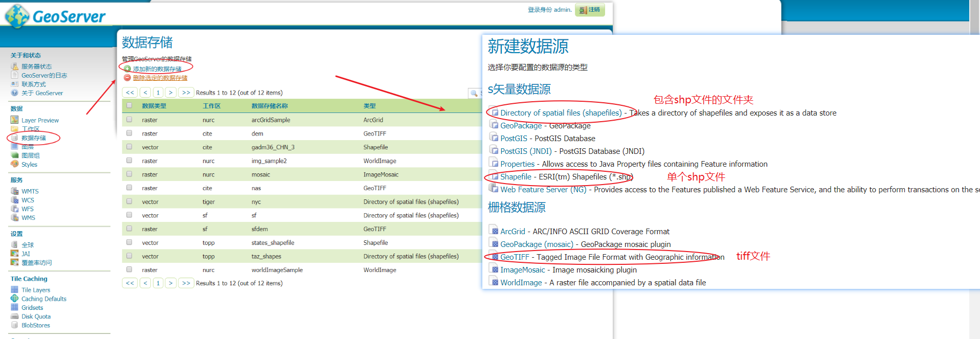Screen dimensions: 980x339
Task: Check the worldImageSample row checkbox
Action: coord(129,270)
